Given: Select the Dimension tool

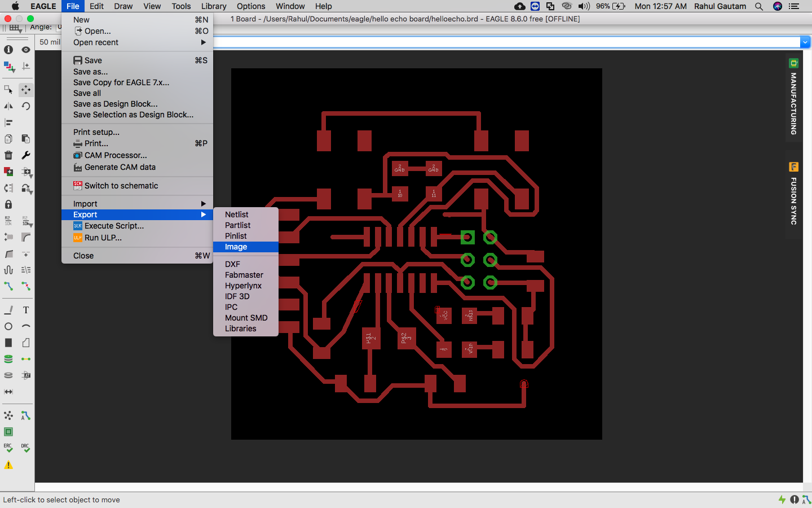Looking at the screenshot, I should (8, 392).
